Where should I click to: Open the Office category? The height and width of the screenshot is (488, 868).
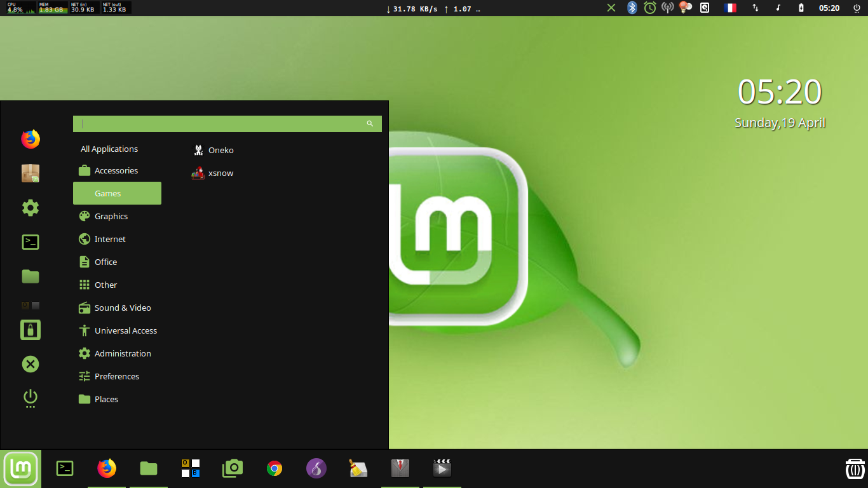(x=117, y=262)
